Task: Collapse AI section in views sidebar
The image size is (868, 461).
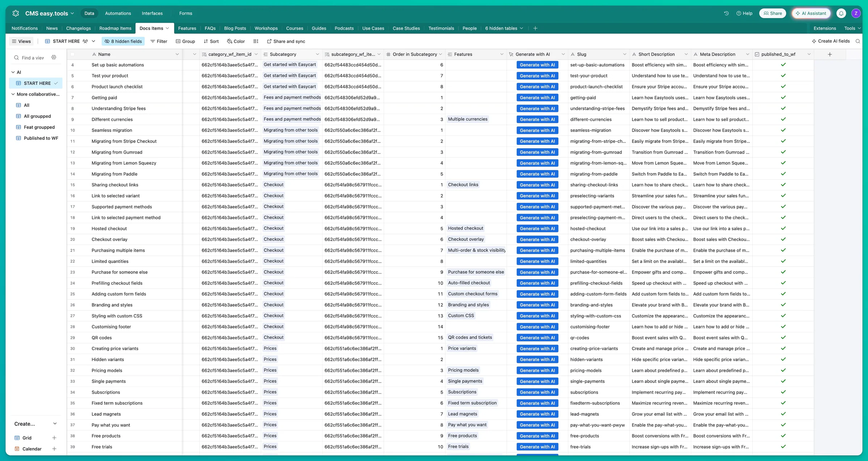Action: (x=13, y=72)
